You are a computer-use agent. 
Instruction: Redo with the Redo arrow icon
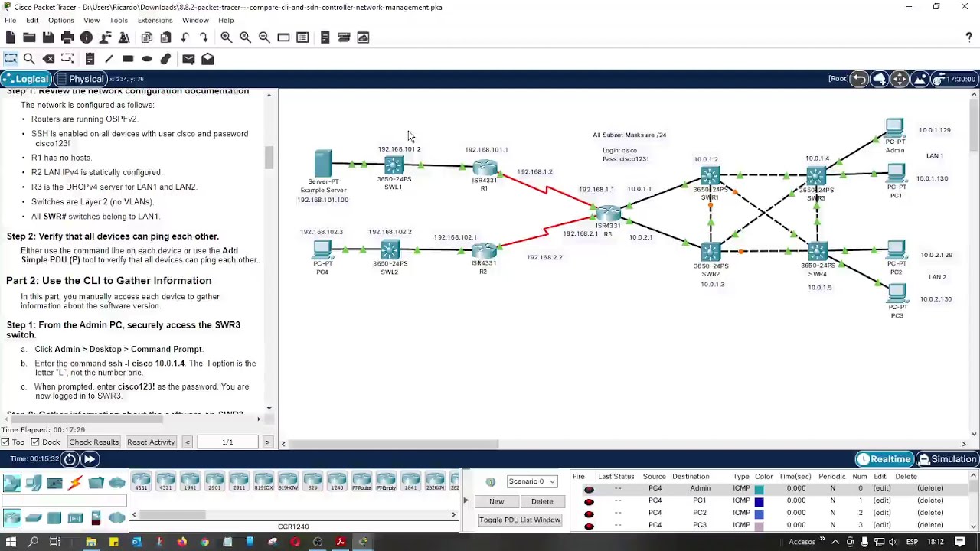coord(204,37)
